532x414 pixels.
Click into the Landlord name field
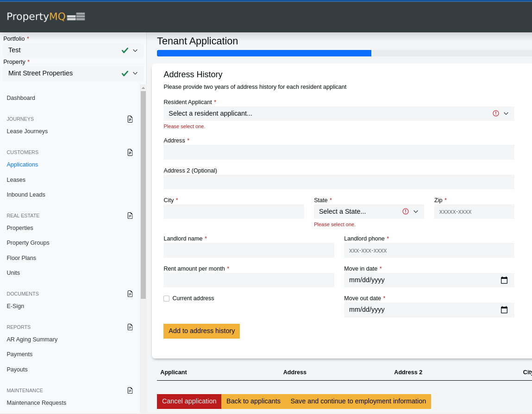tap(249, 250)
